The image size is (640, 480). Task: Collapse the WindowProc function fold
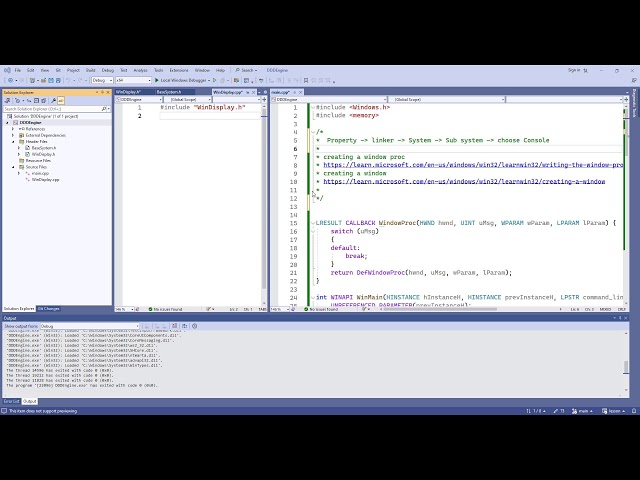[313, 223]
